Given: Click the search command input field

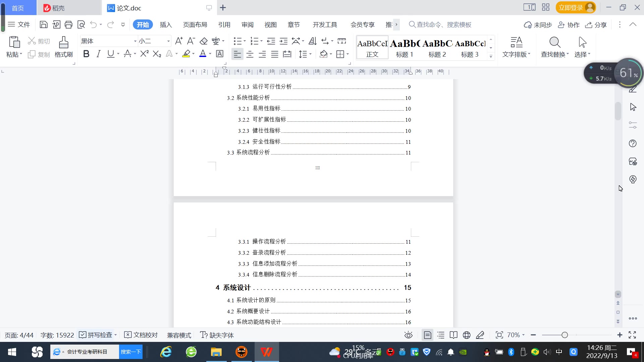Looking at the screenshot, I should coord(444,24).
